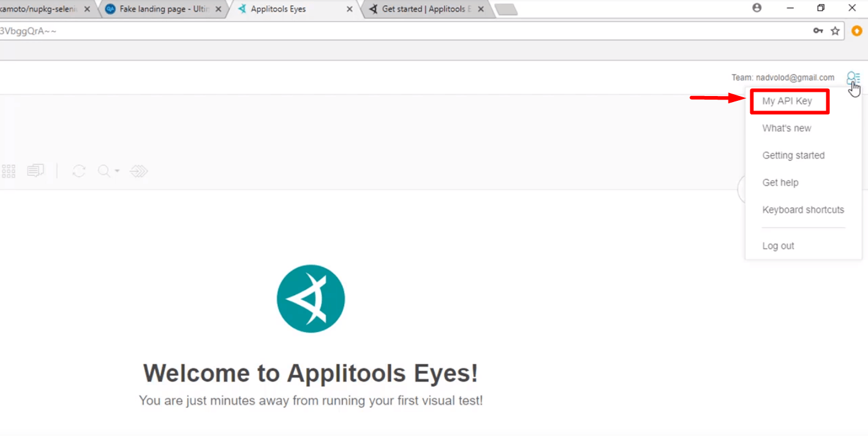The width and height of the screenshot is (868, 436).
Task: Select Keyboard shortcuts menu option
Action: (803, 210)
